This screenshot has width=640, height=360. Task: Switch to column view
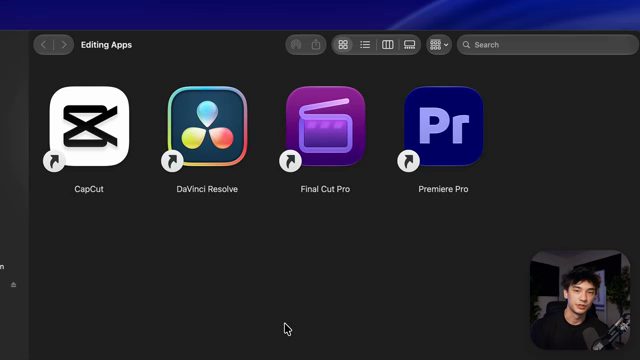click(387, 44)
